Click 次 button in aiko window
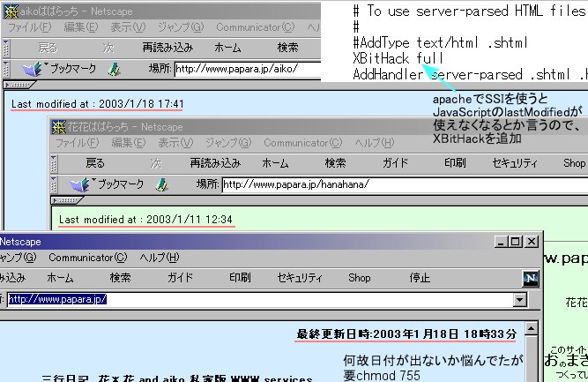 (x=108, y=48)
